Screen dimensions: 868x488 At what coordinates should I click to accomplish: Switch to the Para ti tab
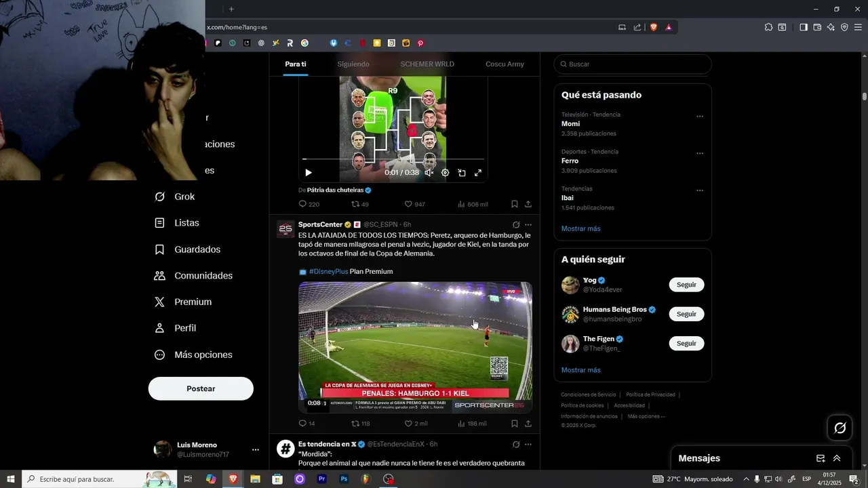coord(296,64)
